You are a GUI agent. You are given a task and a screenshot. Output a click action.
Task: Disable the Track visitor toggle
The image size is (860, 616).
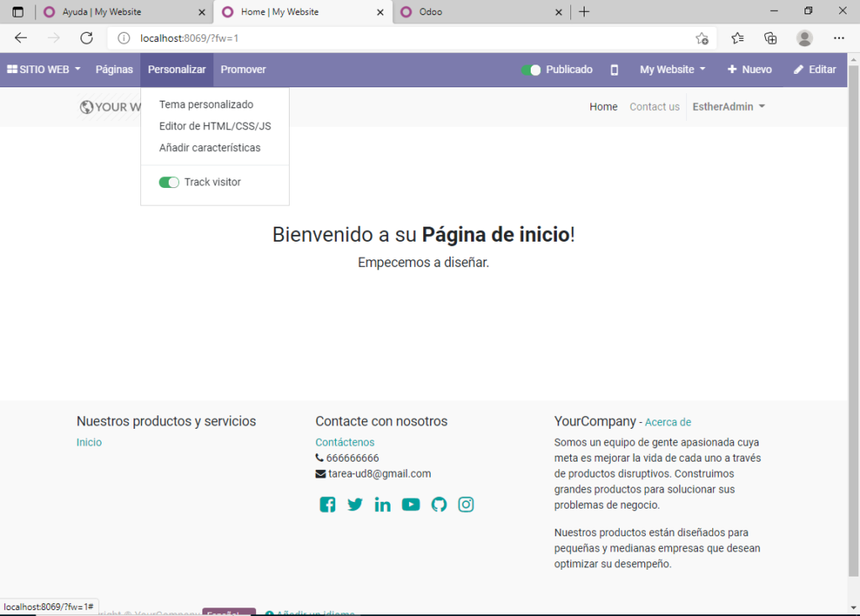(x=169, y=182)
